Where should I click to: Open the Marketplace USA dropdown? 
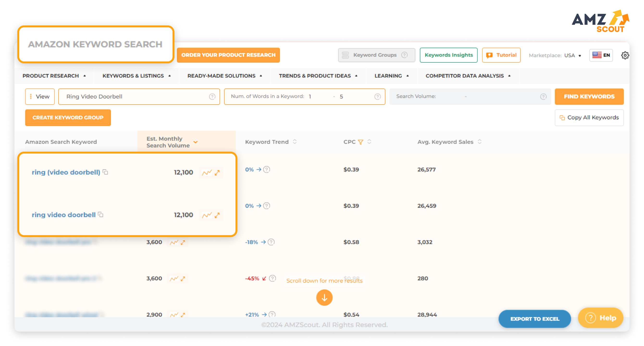[x=572, y=55]
